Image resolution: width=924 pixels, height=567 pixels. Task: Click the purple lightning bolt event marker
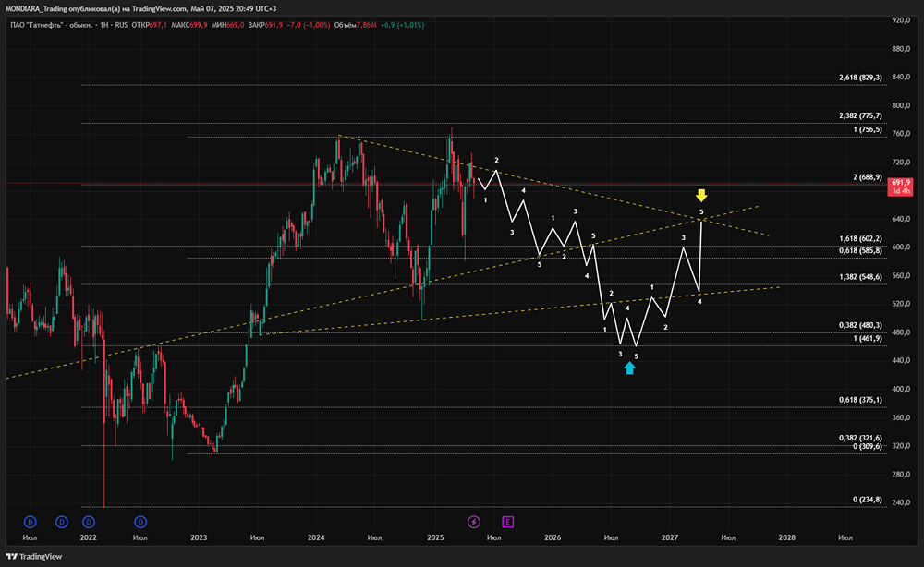coord(474,521)
